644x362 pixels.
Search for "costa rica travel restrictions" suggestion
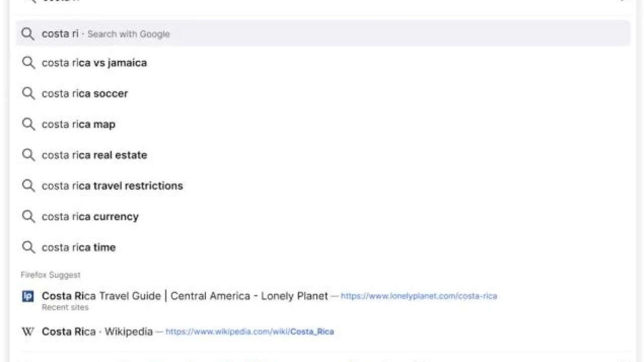112,186
